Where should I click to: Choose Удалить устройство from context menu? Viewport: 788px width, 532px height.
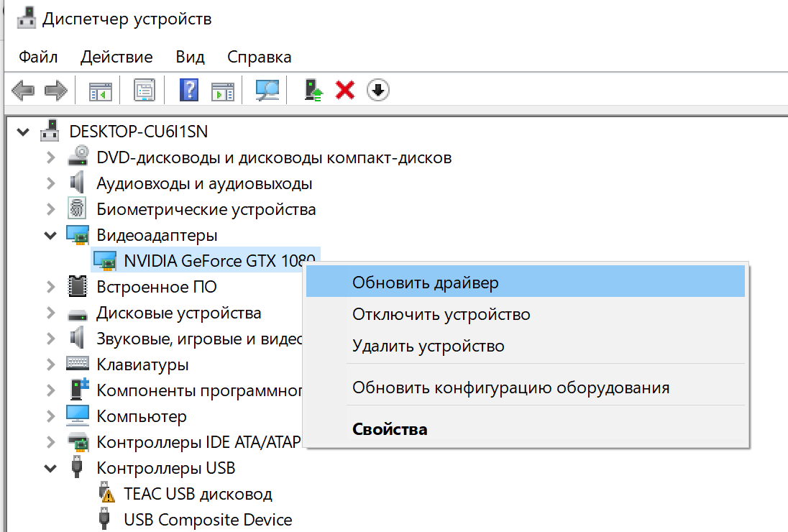525,346
